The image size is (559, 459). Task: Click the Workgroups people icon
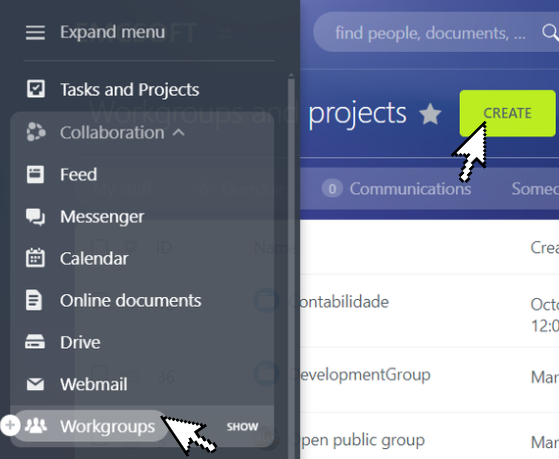[36, 425]
